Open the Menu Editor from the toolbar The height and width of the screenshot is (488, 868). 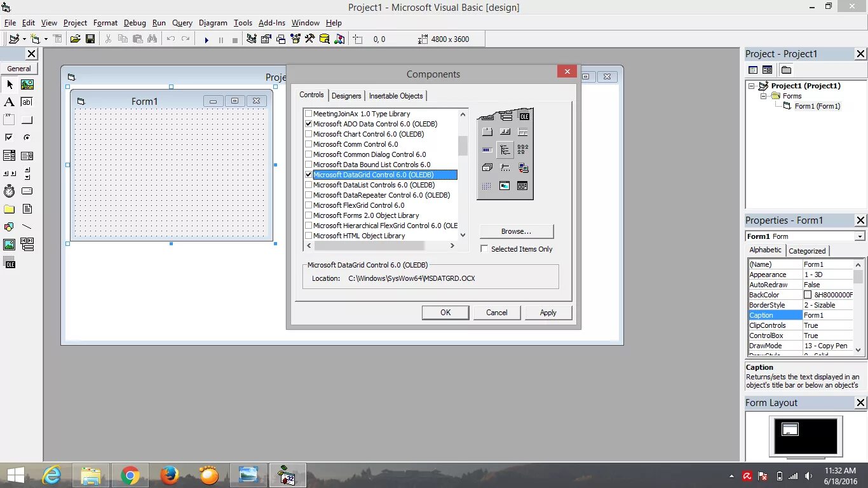pyautogui.click(x=57, y=39)
